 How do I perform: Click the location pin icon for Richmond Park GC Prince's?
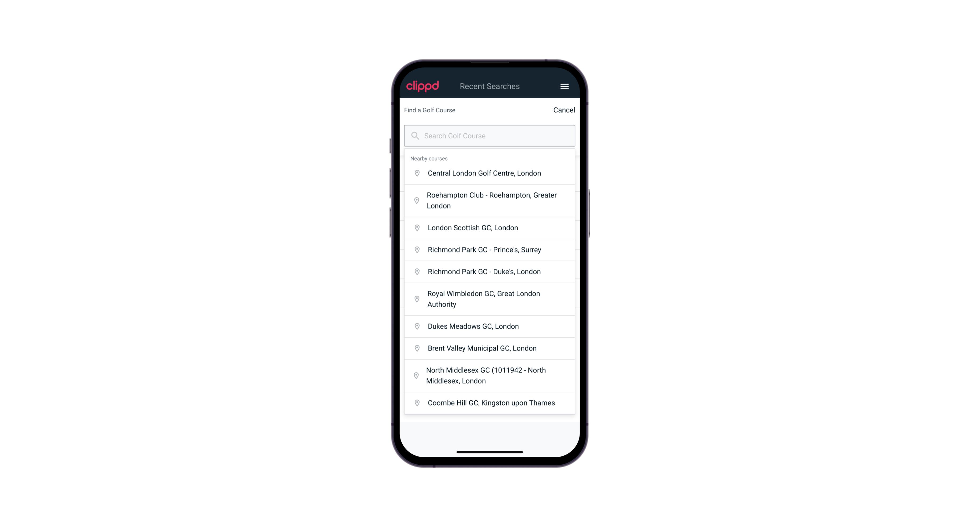point(416,250)
